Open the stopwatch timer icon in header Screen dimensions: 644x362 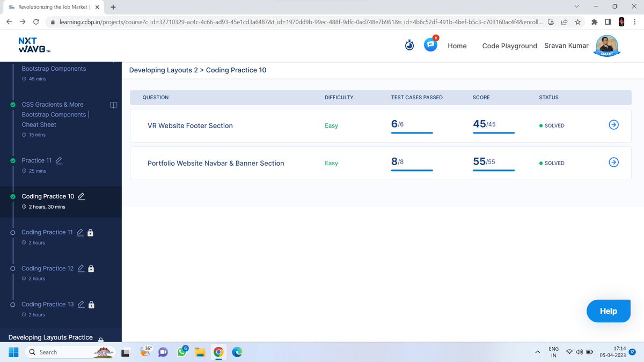point(409,46)
